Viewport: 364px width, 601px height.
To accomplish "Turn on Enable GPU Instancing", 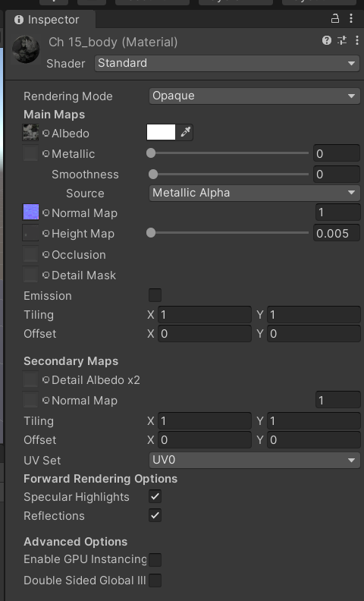I will pyautogui.click(x=155, y=559).
